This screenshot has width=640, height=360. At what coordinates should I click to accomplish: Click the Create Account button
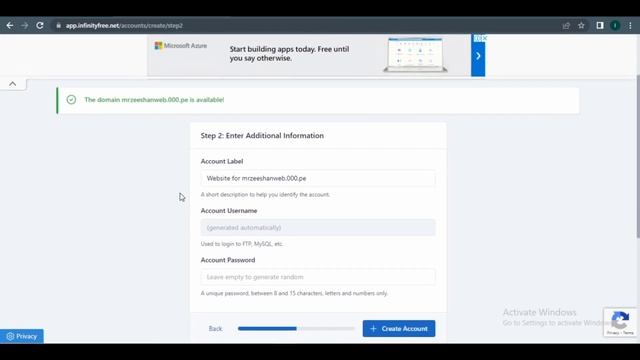399,329
